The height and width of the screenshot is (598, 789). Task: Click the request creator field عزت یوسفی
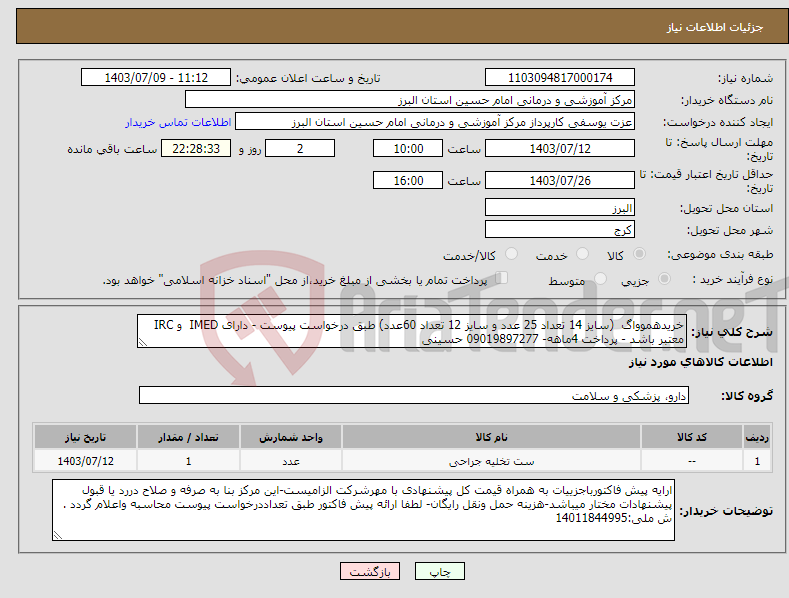pyautogui.click(x=435, y=122)
